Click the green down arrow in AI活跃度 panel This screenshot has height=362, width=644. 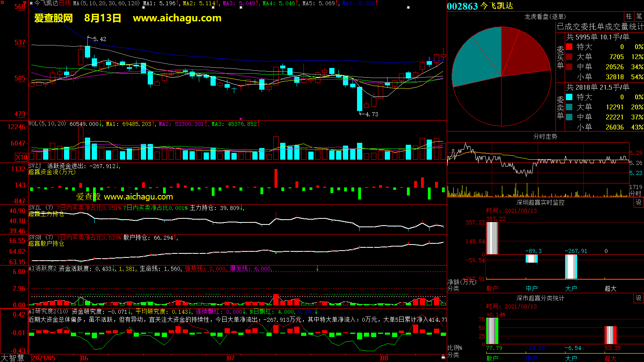pyautogui.click(x=317, y=268)
